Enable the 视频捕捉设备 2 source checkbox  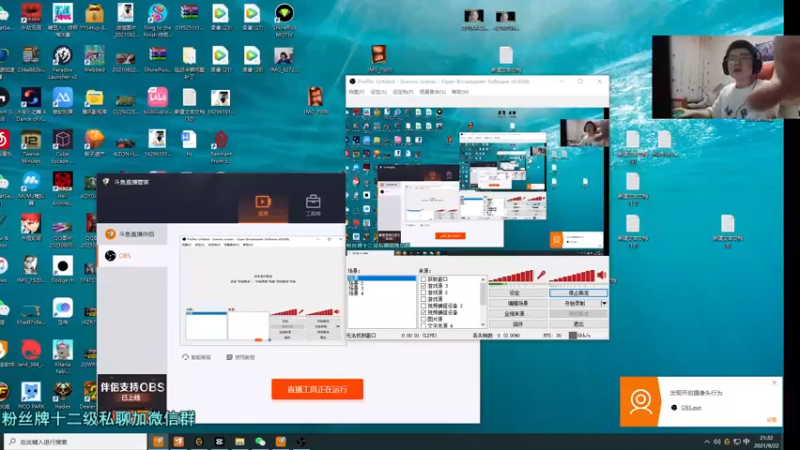pos(423,306)
